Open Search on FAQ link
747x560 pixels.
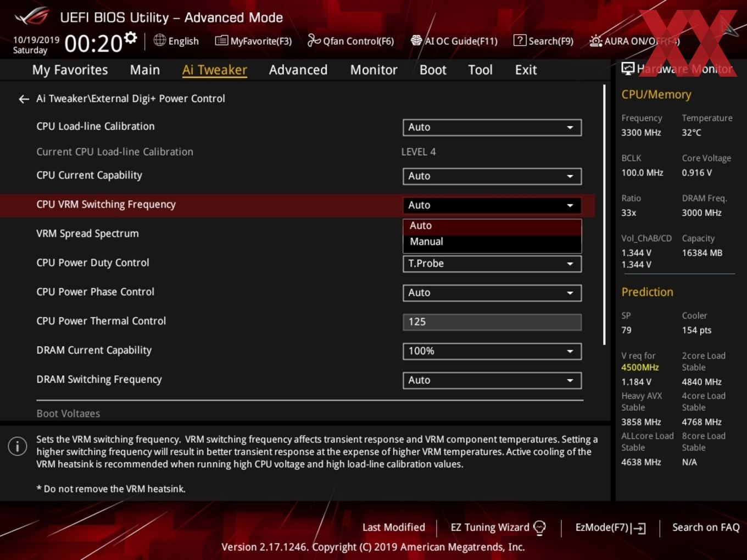[x=706, y=528]
